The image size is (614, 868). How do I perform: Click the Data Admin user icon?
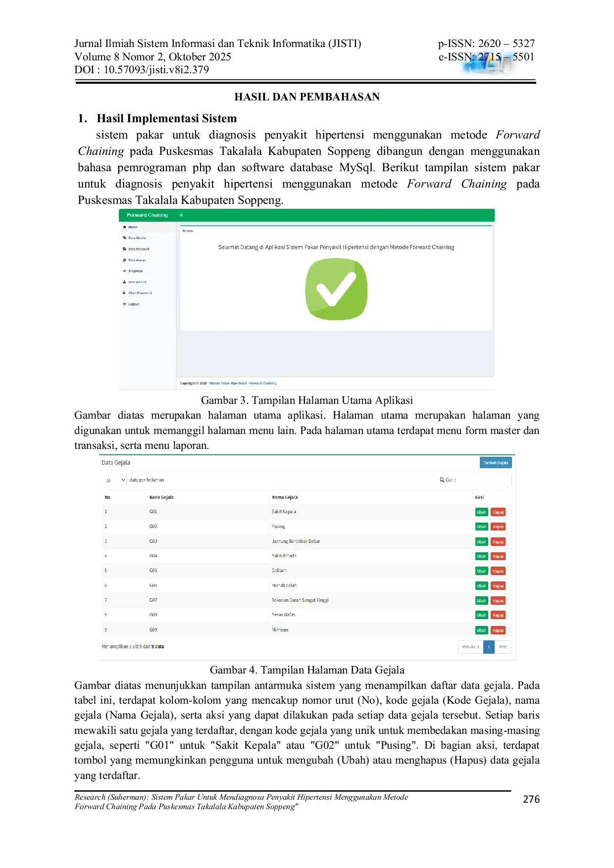(125, 282)
